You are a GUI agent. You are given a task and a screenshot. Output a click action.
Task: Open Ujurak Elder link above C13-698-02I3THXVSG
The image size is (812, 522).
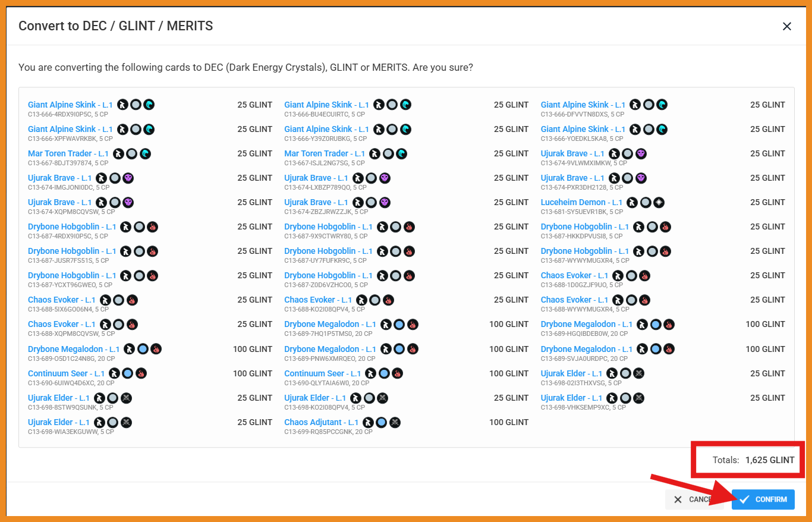click(x=572, y=373)
